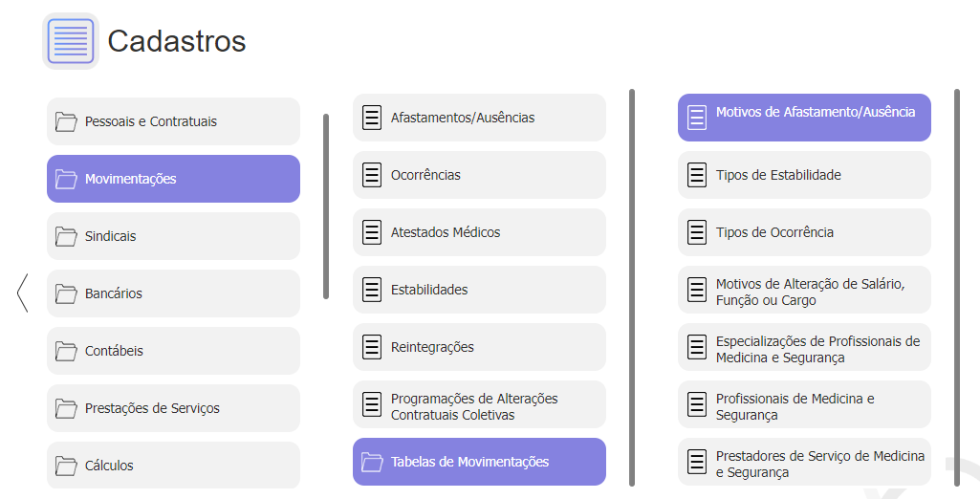Viewport: 980px width, 499px height.
Task: Click the folder icon next to Sindicais
Action: coord(66,236)
